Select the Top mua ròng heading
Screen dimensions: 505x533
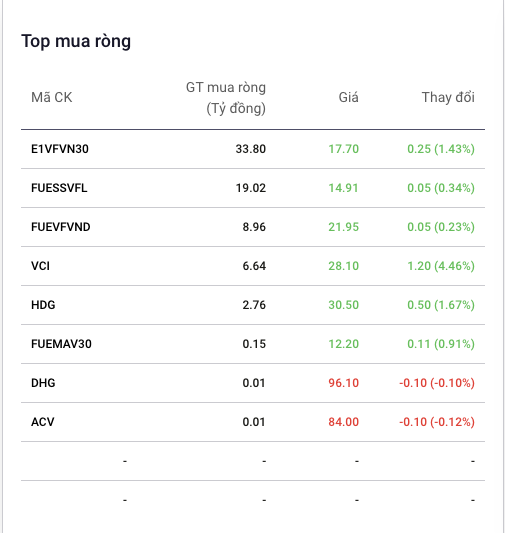pyautogui.click(x=76, y=41)
